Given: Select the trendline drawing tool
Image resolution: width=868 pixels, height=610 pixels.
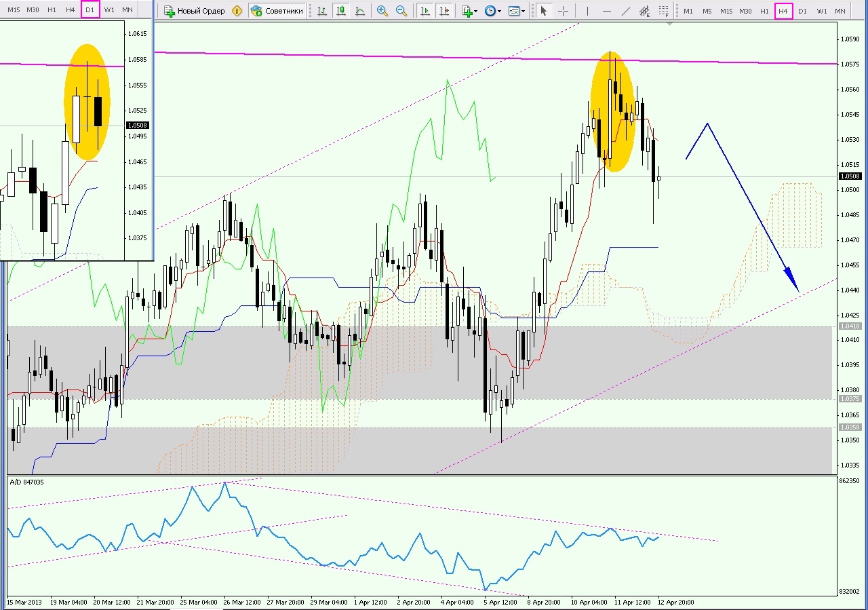Looking at the screenshot, I should (x=626, y=11).
